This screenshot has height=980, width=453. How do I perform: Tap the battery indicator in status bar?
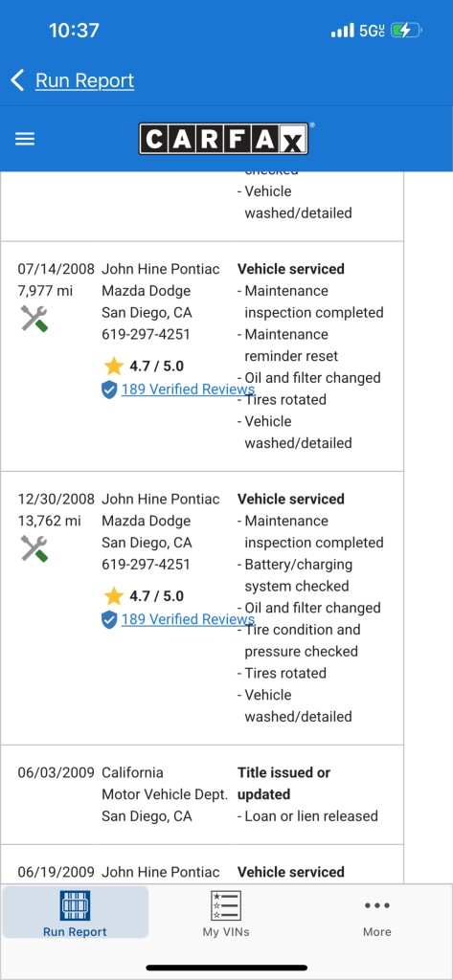tap(407, 30)
